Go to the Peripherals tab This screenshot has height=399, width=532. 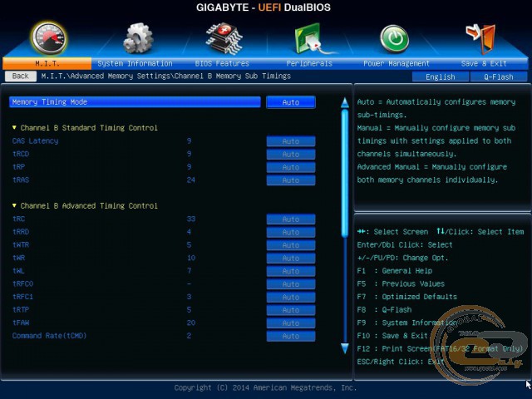click(x=309, y=63)
